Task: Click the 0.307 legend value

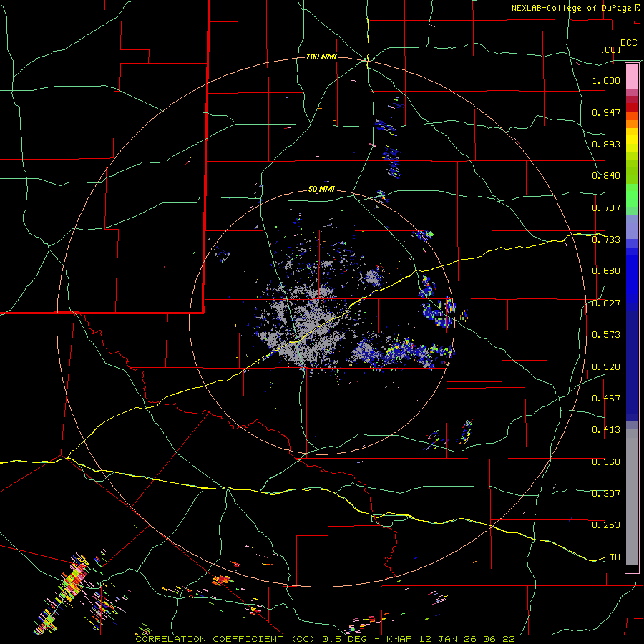Action: (606, 494)
